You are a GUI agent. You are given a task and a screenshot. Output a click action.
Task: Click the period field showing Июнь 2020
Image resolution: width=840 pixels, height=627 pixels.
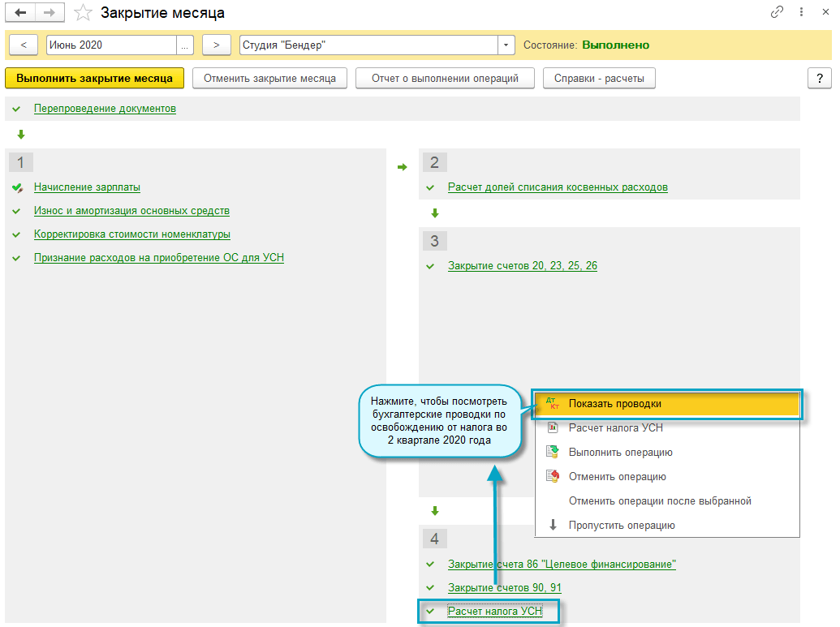click(x=111, y=45)
